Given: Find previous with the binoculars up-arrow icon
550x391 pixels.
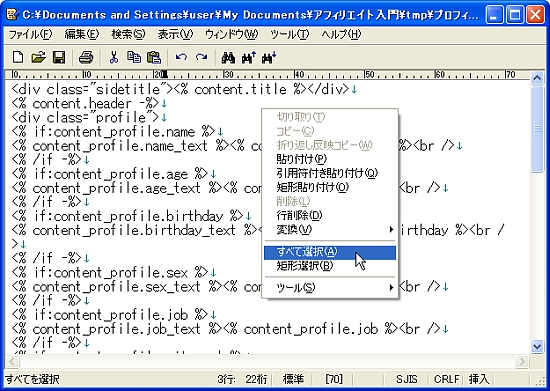Looking at the screenshot, I should (x=249, y=57).
